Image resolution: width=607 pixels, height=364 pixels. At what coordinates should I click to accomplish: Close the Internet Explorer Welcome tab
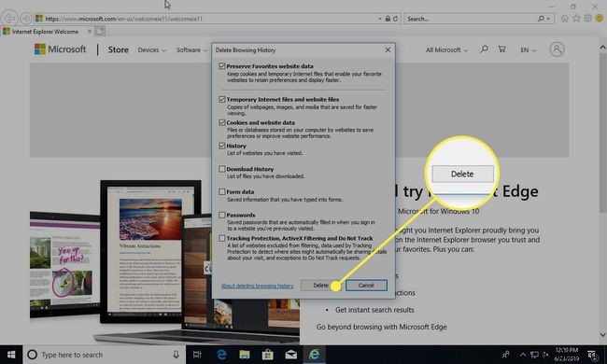90,32
